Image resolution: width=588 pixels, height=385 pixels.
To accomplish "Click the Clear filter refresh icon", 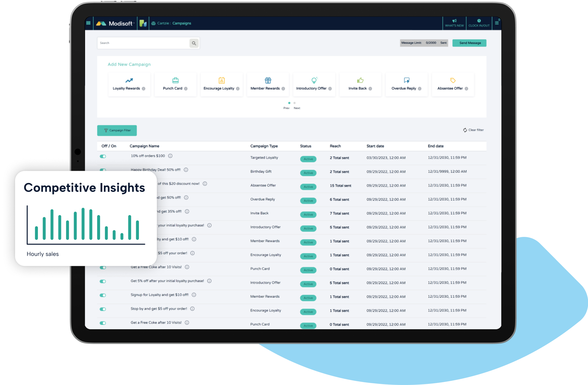I will coord(465,130).
